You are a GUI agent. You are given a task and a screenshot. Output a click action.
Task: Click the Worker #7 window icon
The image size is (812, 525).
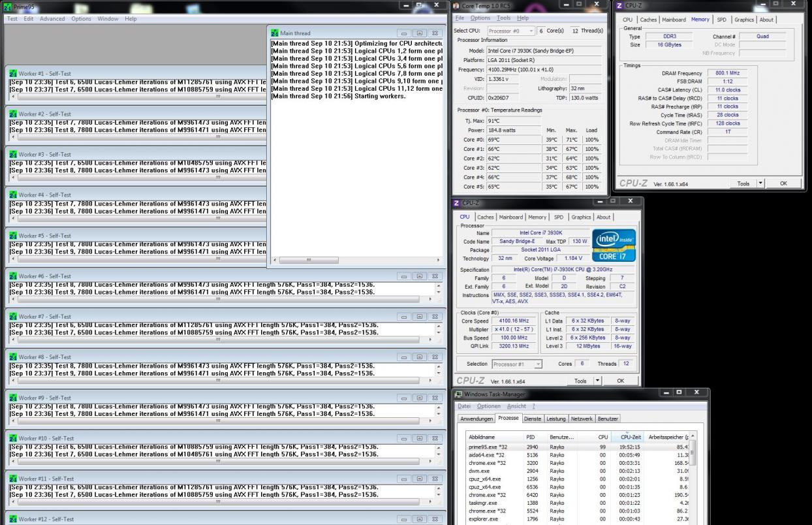[12, 316]
